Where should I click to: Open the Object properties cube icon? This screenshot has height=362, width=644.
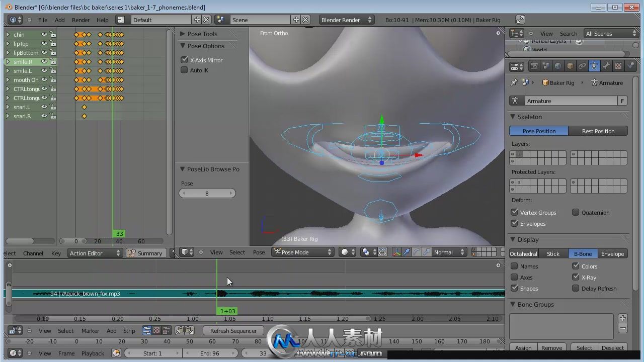coord(570,66)
